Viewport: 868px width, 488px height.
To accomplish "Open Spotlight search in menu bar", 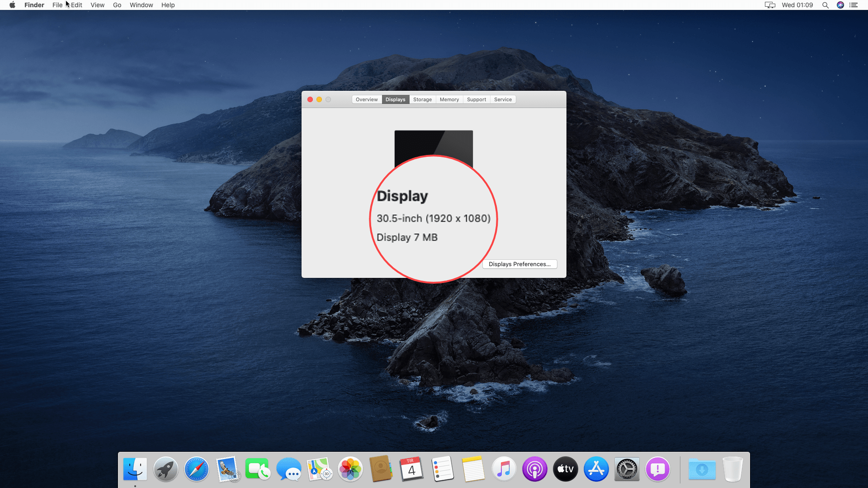I will [x=826, y=5].
